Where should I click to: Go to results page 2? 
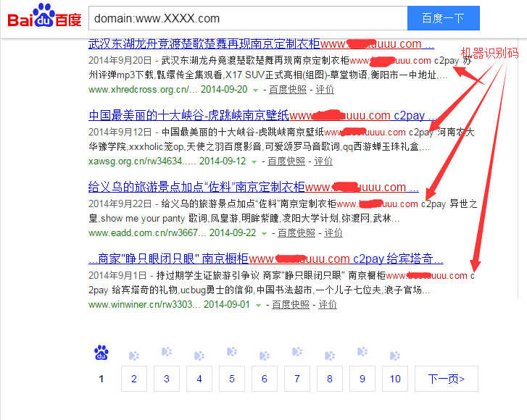pos(133,379)
